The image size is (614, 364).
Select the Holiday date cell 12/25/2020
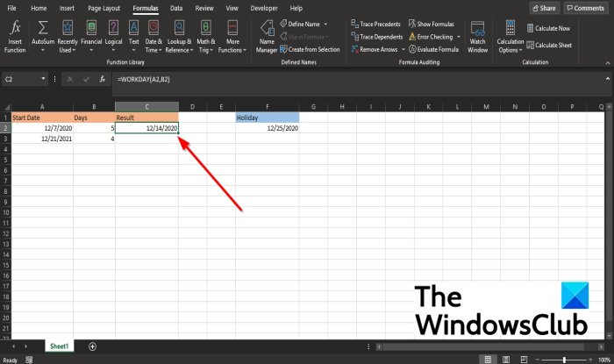click(x=268, y=128)
